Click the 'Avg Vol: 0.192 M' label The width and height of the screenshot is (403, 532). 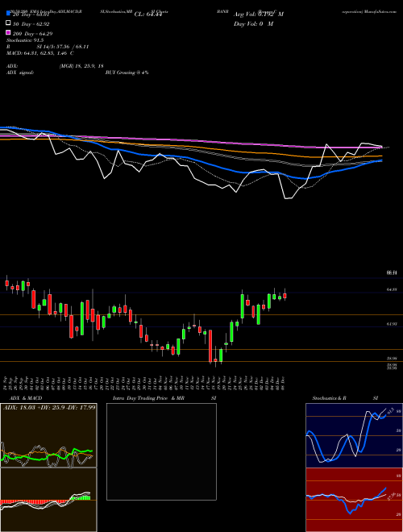[259, 15]
